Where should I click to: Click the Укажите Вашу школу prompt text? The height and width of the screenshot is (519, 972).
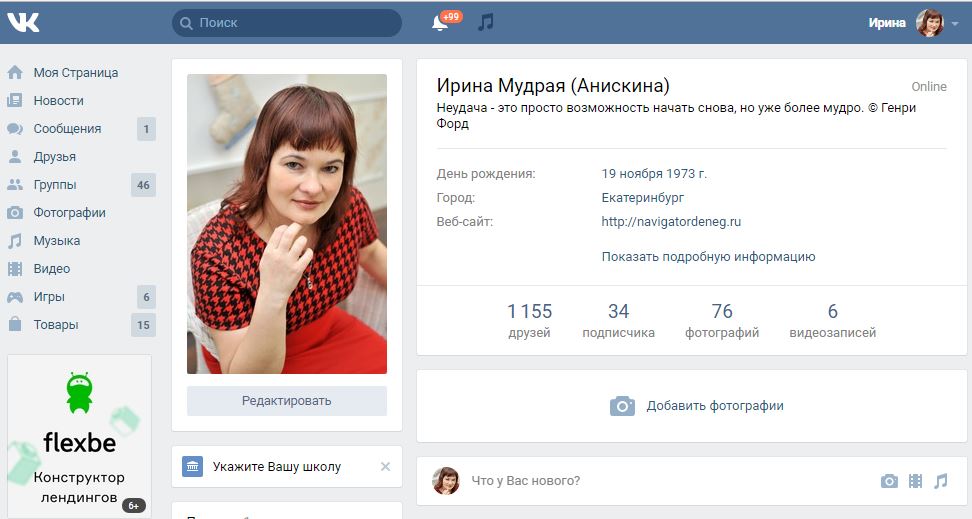[x=276, y=467]
